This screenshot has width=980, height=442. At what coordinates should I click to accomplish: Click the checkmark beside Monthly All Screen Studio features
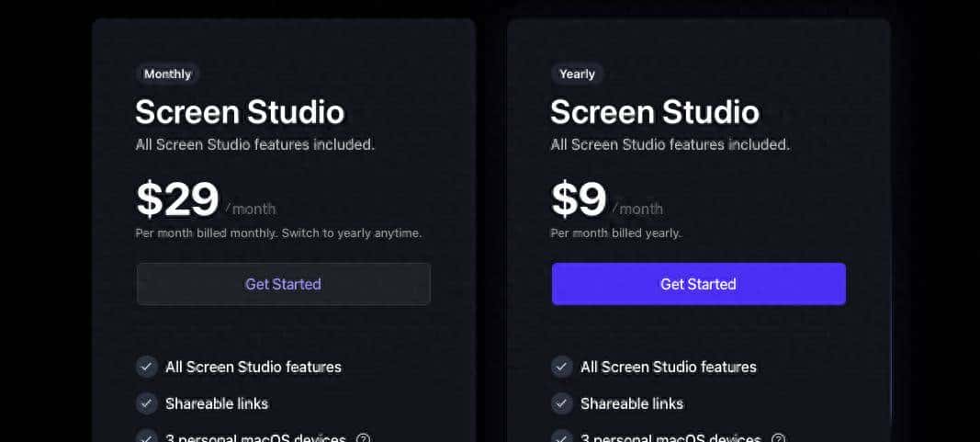point(146,367)
